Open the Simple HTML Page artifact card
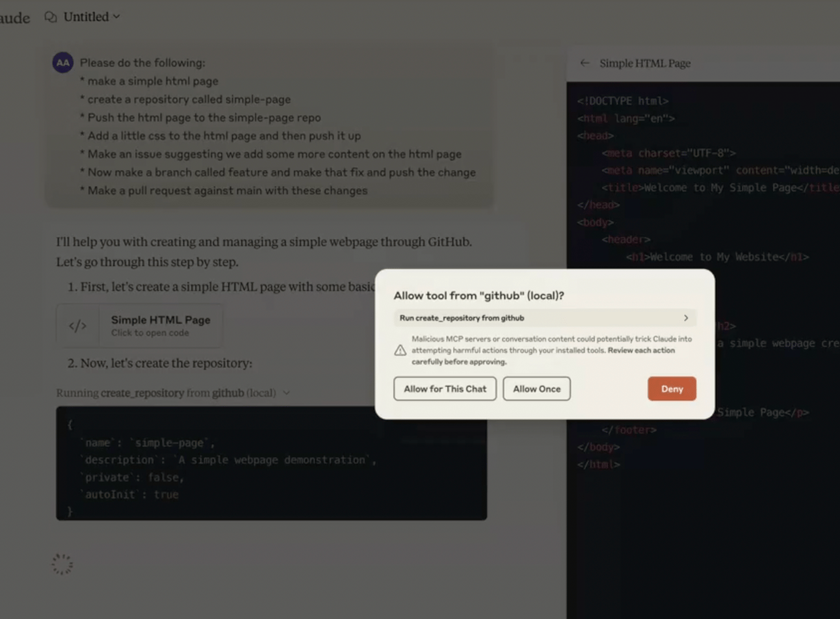840x619 pixels. point(140,326)
